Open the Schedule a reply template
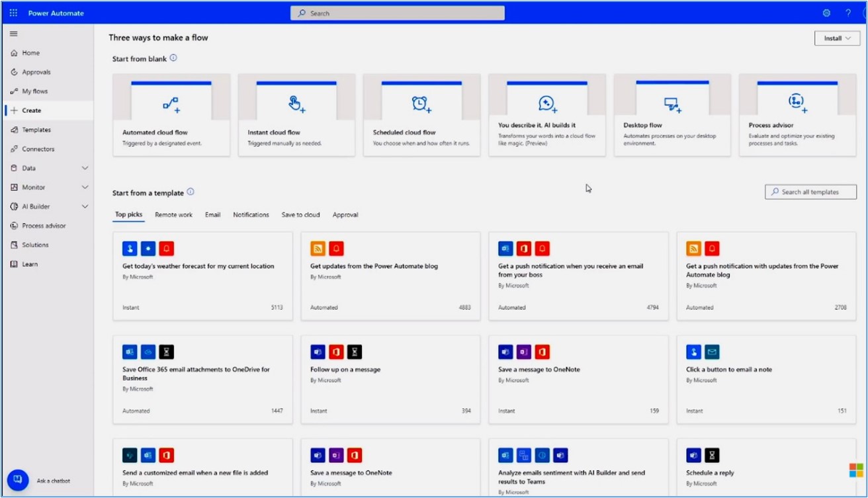Screen dimensions: 868x498 766,468
